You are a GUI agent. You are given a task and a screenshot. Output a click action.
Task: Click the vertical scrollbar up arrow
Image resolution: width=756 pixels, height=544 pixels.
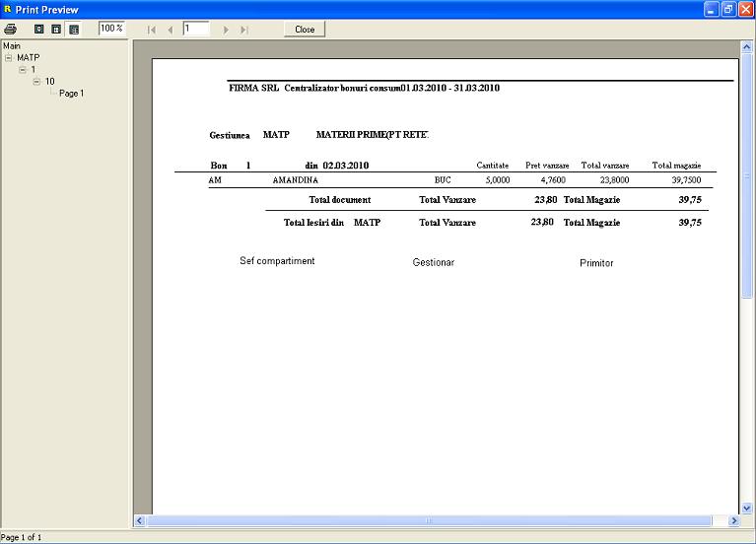(747, 46)
